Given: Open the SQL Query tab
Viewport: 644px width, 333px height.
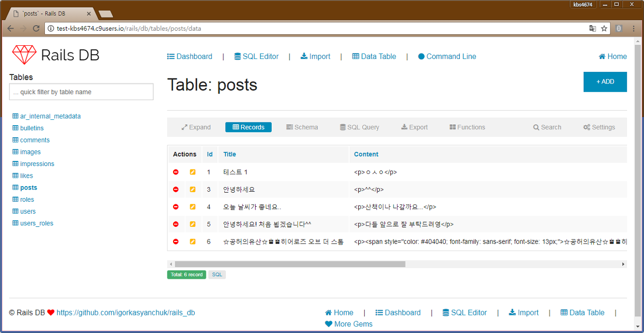Looking at the screenshot, I should click(x=359, y=127).
